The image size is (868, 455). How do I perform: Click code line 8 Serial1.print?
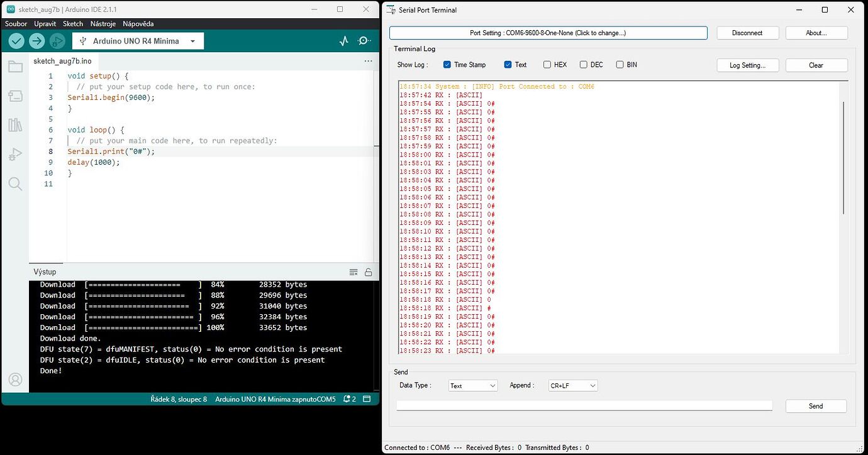pos(111,151)
